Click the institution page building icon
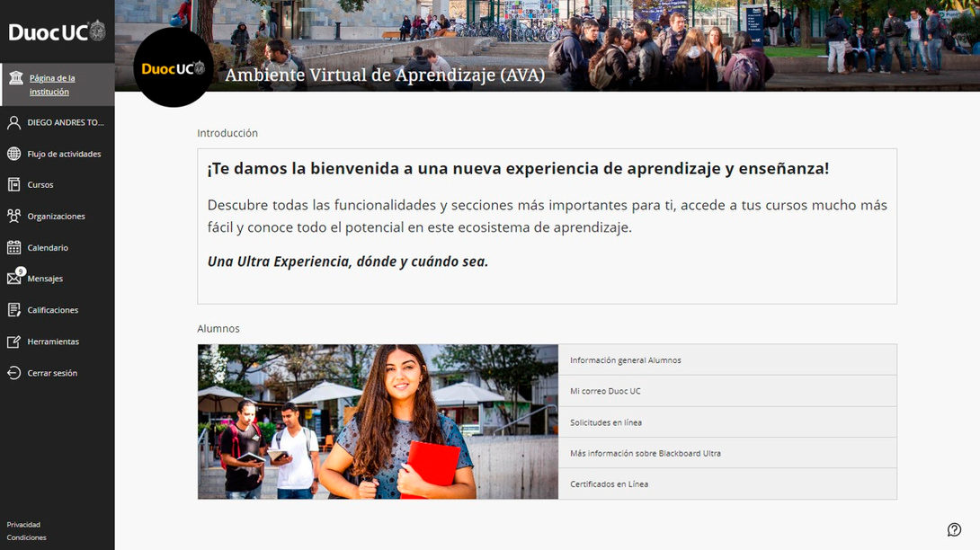 (15, 77)
